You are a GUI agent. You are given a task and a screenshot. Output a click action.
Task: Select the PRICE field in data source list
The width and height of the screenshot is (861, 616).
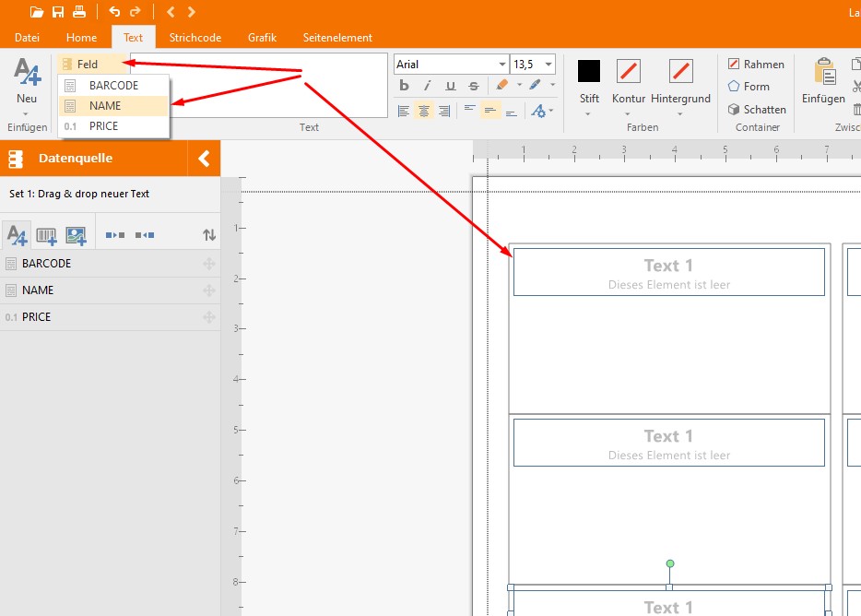[x=37, y=317]
